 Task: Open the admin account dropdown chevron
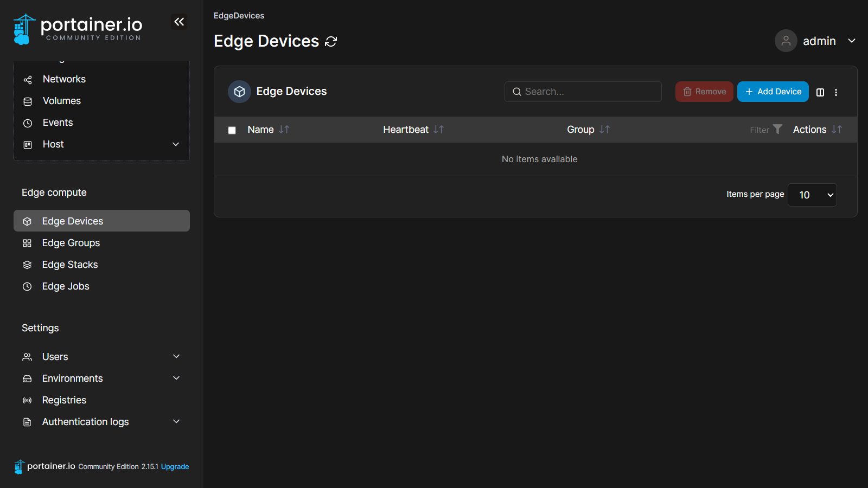coord(852,41)
